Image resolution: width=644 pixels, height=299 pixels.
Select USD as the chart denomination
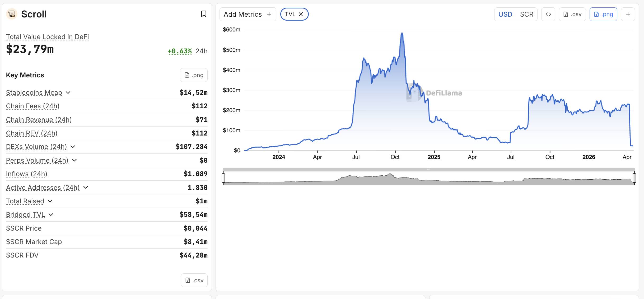(505, 14)
